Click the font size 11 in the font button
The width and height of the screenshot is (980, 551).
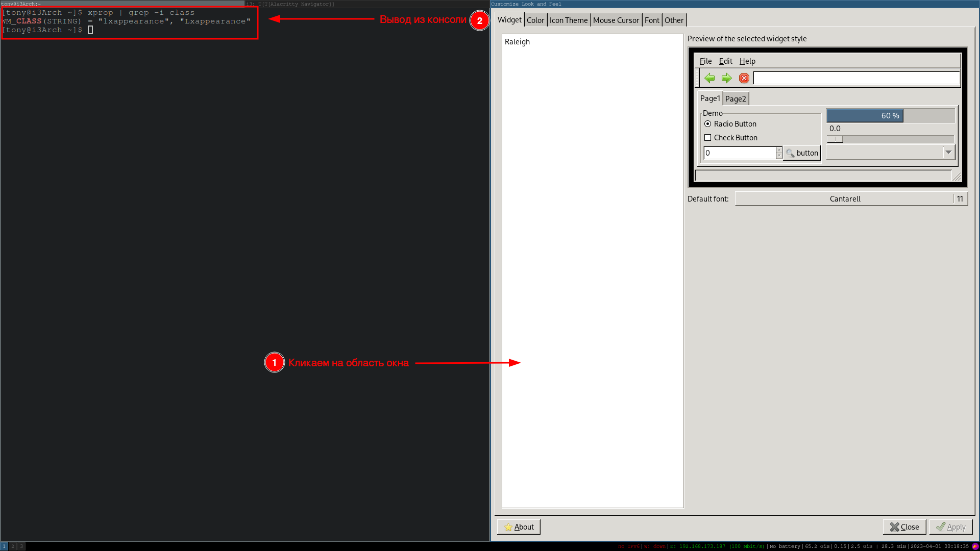pos(960,199)
